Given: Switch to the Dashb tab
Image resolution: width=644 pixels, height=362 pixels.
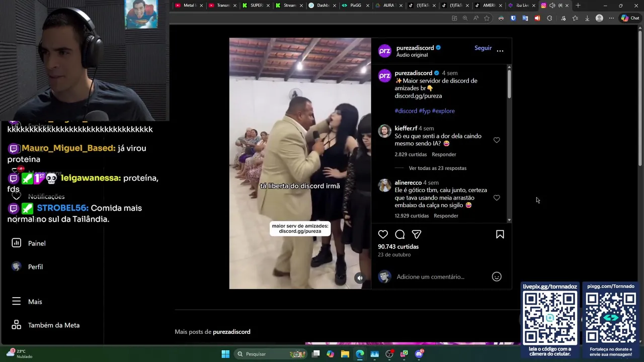Looking at the screenshot, I should coord(323,6).
